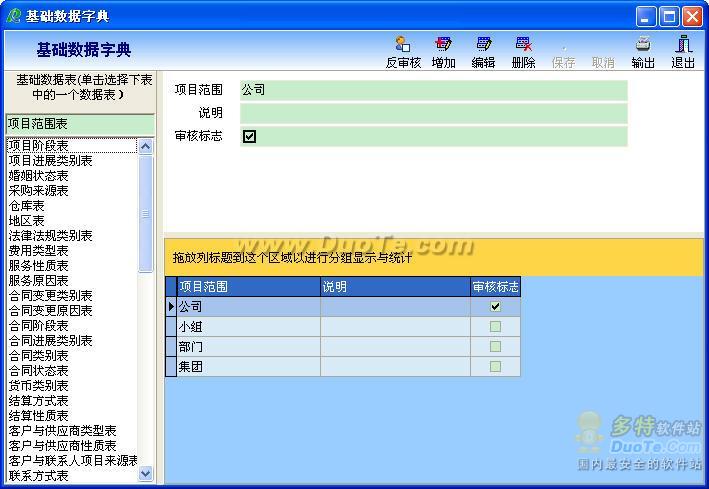Click the 说明 input field
709x489 pixels.
tap(433, 113)
